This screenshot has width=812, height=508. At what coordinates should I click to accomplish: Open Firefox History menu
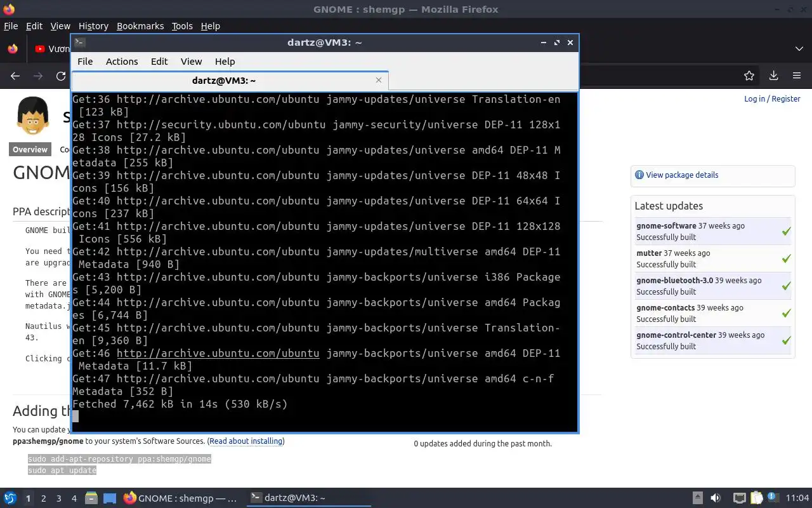[93, 26]
